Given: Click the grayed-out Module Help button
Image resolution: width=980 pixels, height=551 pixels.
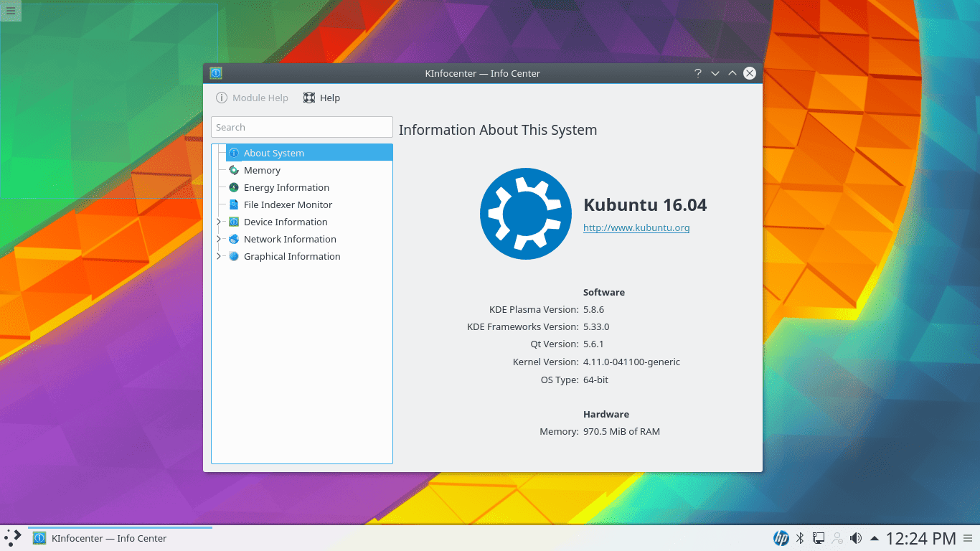Looking at the screenshot, I should tap(252, 98).
